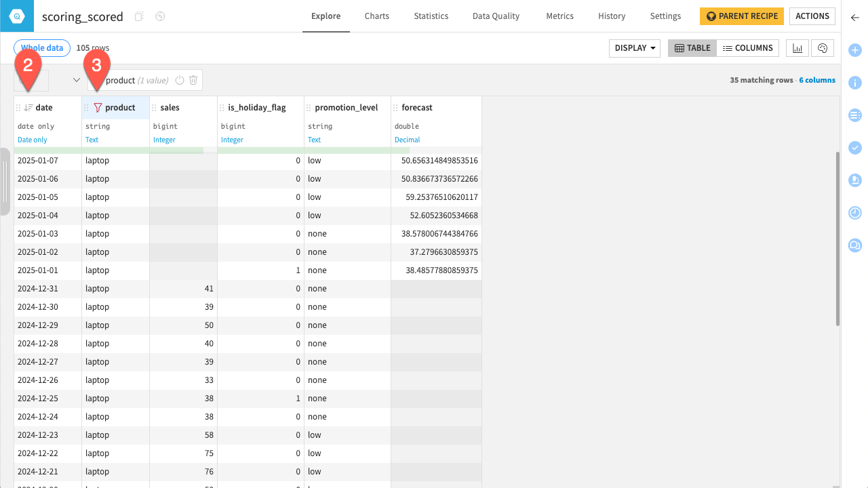868x488 pixels.
Task: Open the dataset Info panel icon
Action: pyautogui.click(x=854, y=83)
